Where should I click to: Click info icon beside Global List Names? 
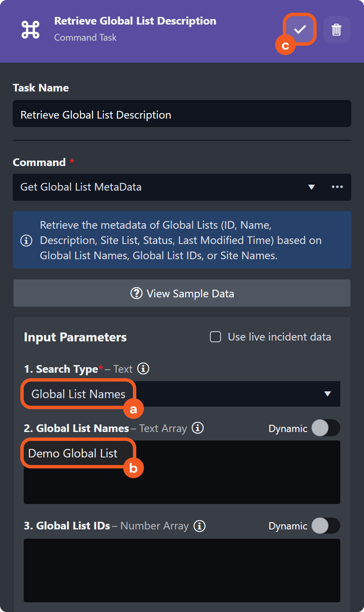tap(198, 428)
